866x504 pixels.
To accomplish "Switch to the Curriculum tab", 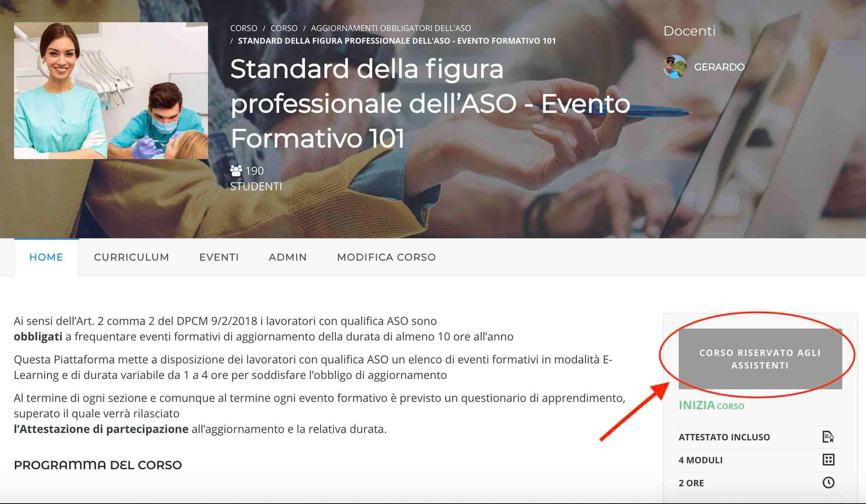I will (131, 257).
